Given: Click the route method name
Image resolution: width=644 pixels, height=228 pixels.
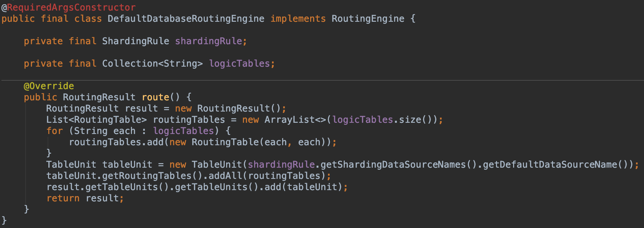Looking at the screenshot, I should 155,97.
